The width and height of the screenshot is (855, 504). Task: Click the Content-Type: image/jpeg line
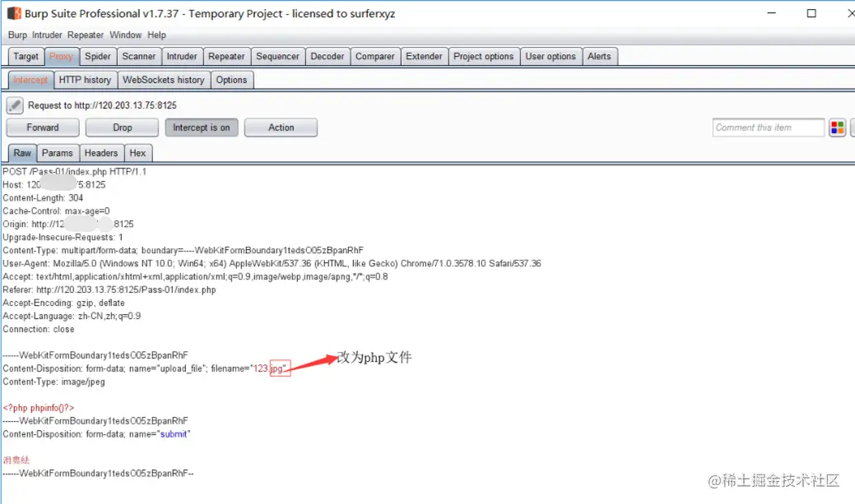53,381
